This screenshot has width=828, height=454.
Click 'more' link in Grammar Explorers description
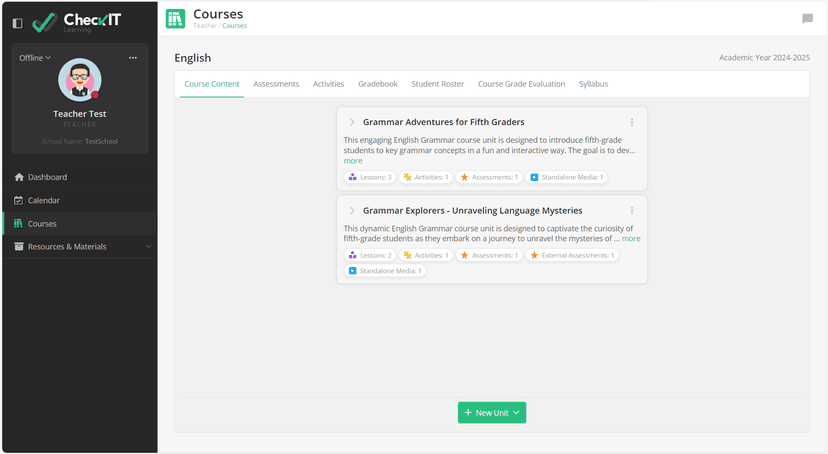(x=631, y=239)
